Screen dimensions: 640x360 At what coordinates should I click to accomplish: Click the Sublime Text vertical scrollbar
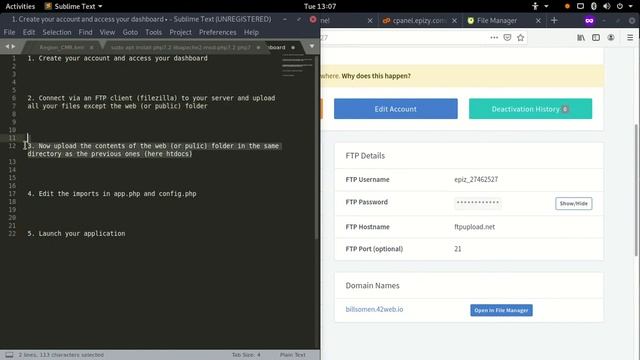coord(317,147)
